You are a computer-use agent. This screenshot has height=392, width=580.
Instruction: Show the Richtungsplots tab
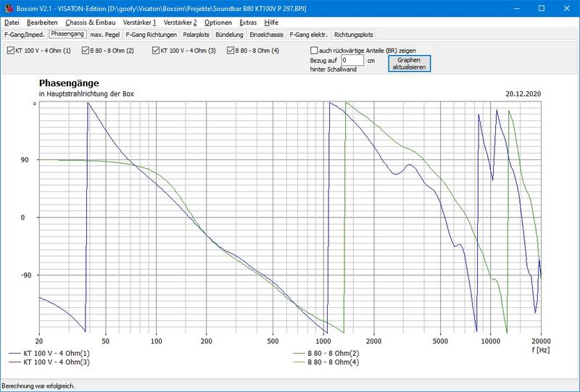354,34
